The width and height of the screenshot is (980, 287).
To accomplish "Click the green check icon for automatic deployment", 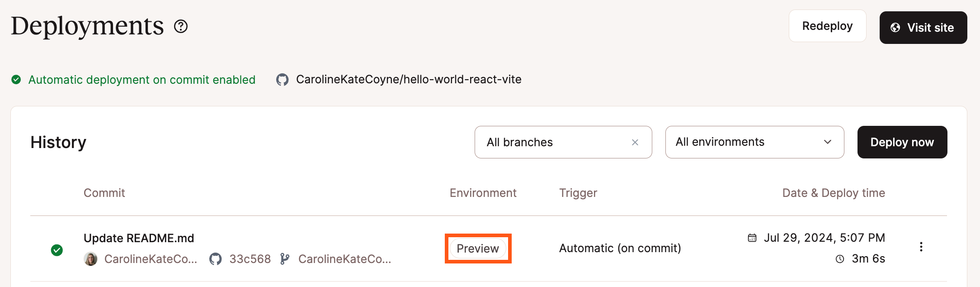I will (x=16, y=80).
